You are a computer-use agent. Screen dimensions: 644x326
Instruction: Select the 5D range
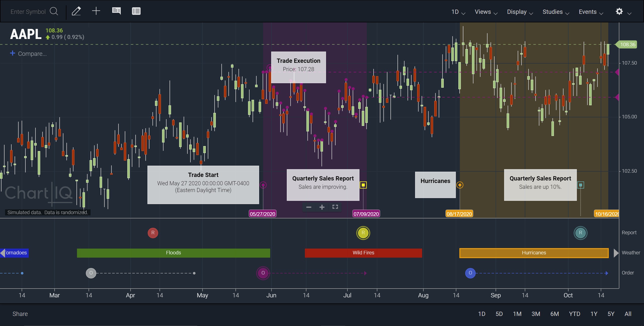point(499,314)
